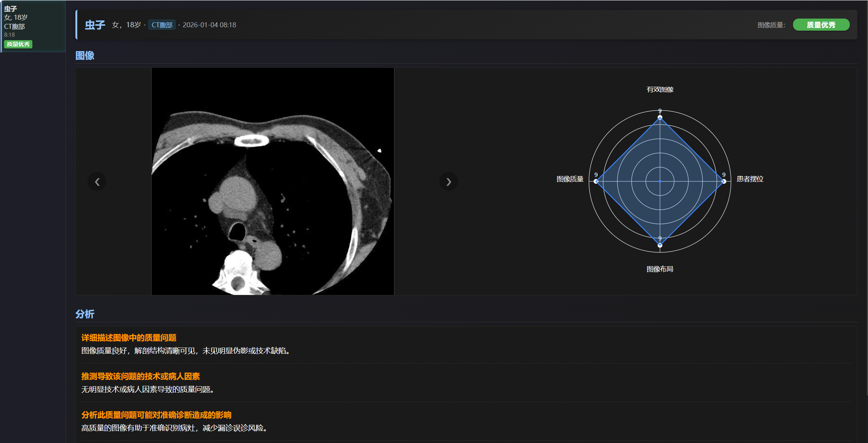
Task: Click the previous image arrow
Action: pyautogui.click(x=97, y=182)
